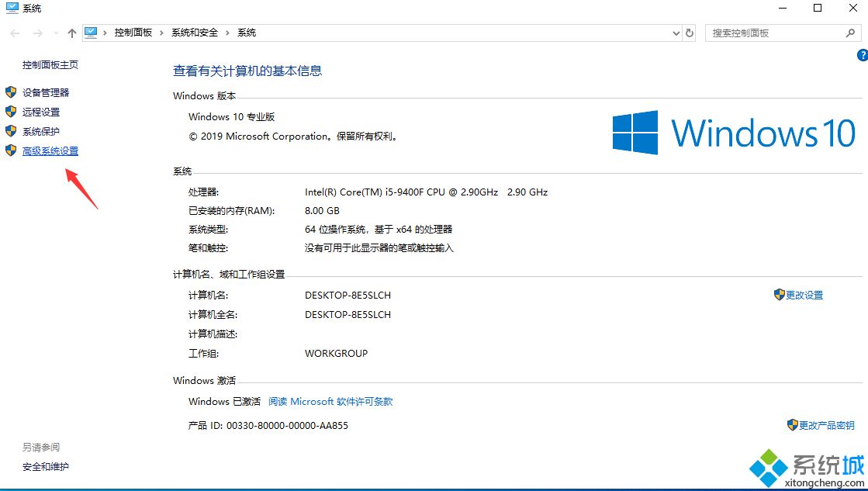Select 控制面板 in the breadcrumb
The width and height of the screenshot is (868, 491).
click(133, 33)
